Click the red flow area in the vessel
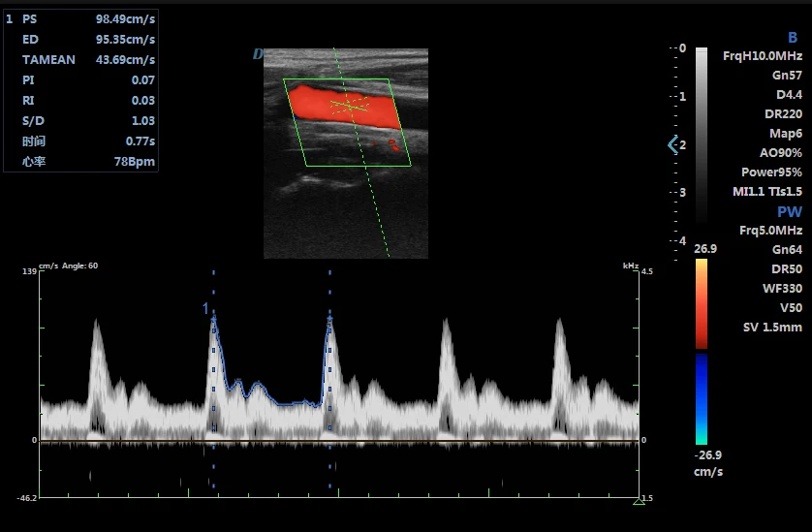The image size is (812, 532). coord(344,108)
